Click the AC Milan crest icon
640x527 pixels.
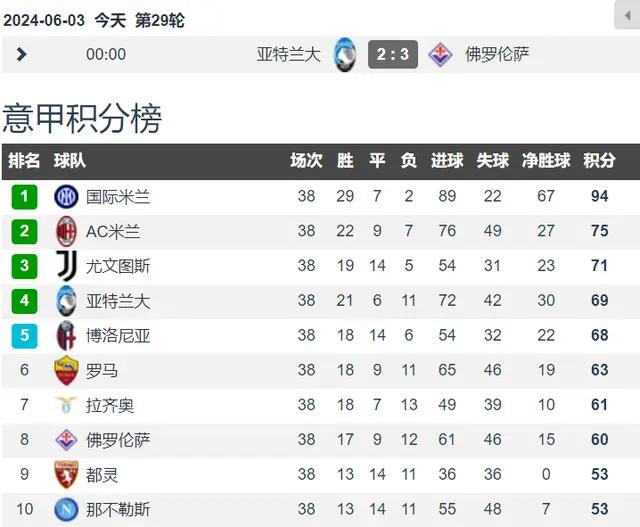coord(66,231)
